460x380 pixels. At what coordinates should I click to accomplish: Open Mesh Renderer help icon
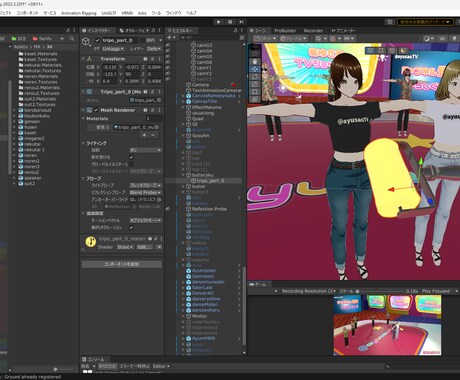(x=145, y=110)
